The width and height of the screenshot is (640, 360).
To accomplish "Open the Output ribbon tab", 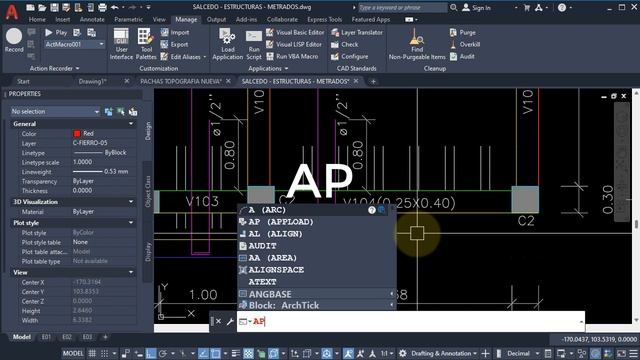I will [216, 19].
